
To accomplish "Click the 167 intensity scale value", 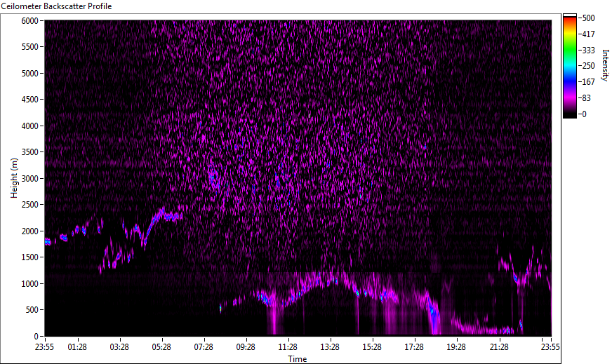I will pyautogui.click(x=588, y=82).
